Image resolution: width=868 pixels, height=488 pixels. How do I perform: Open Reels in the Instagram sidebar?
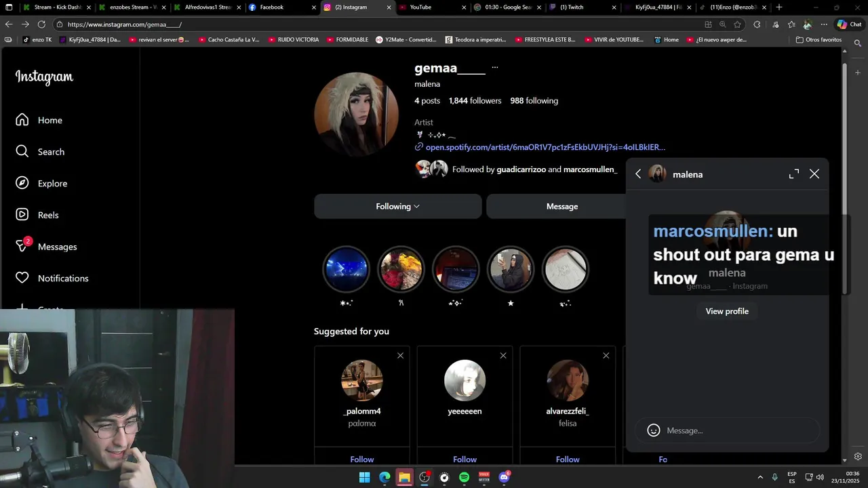click(x=37, y=215)
